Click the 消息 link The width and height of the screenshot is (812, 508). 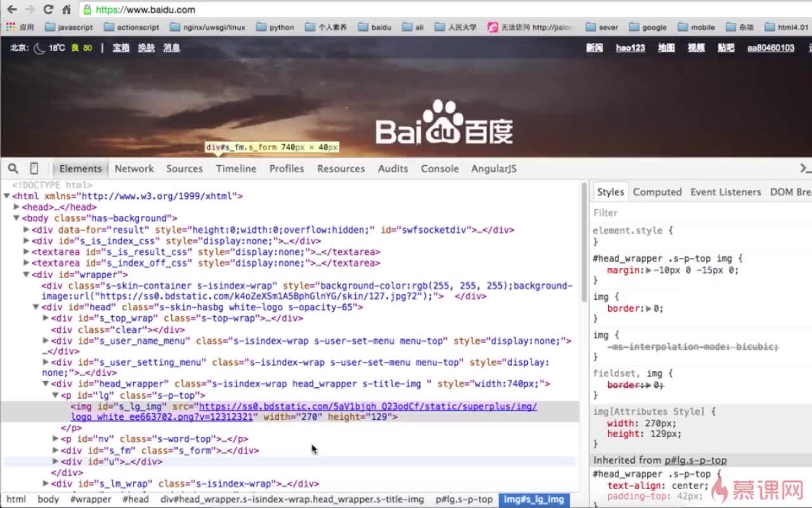[172, 48]
